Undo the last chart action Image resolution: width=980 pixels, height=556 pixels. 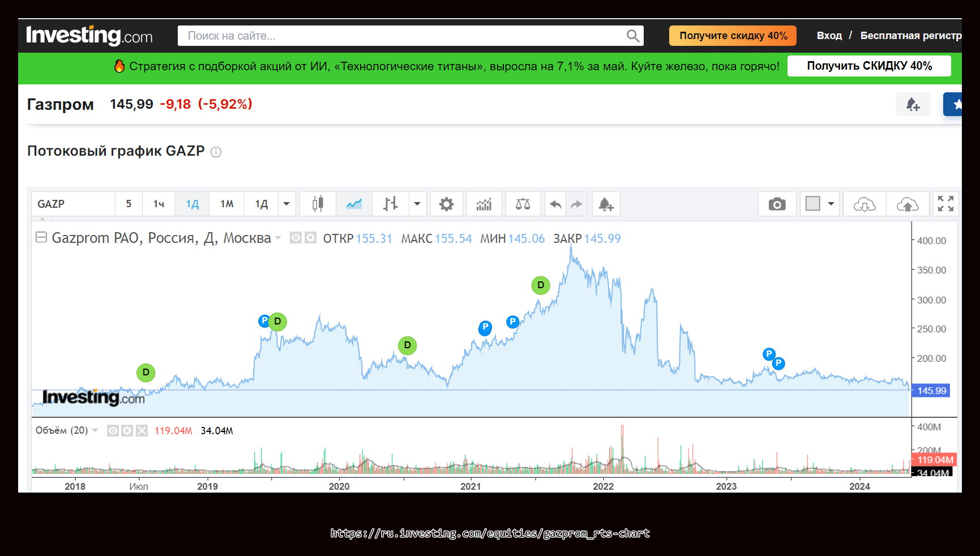coord(555,204)
